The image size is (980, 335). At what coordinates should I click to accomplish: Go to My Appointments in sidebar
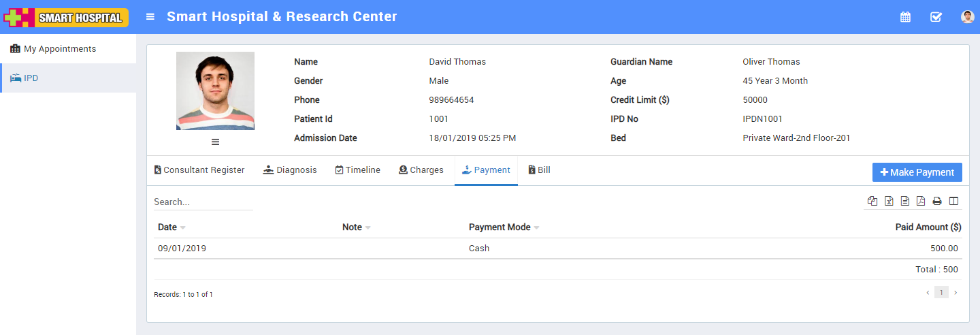pos(60,49)
